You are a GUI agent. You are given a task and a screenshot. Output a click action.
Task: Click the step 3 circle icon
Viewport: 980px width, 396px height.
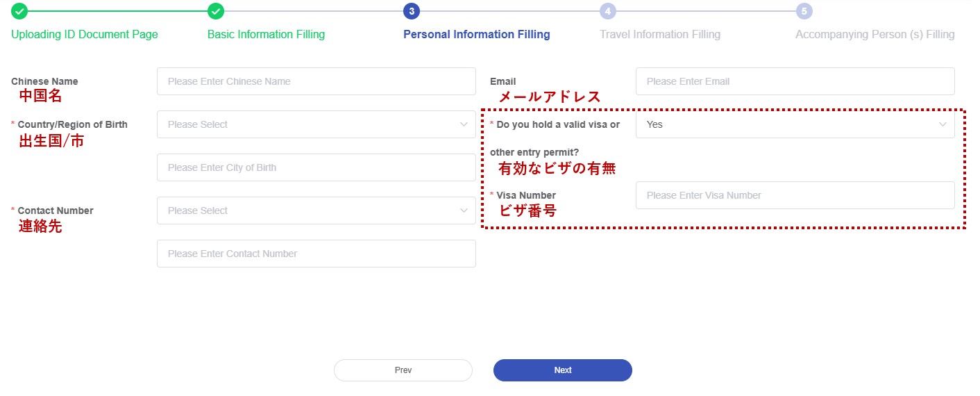click(x=412, y=11)
